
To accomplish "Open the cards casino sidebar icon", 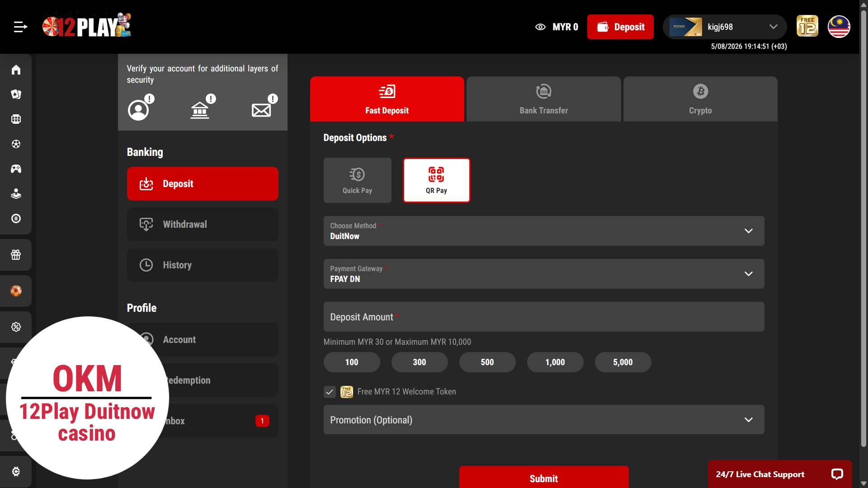I will [16, 94].
